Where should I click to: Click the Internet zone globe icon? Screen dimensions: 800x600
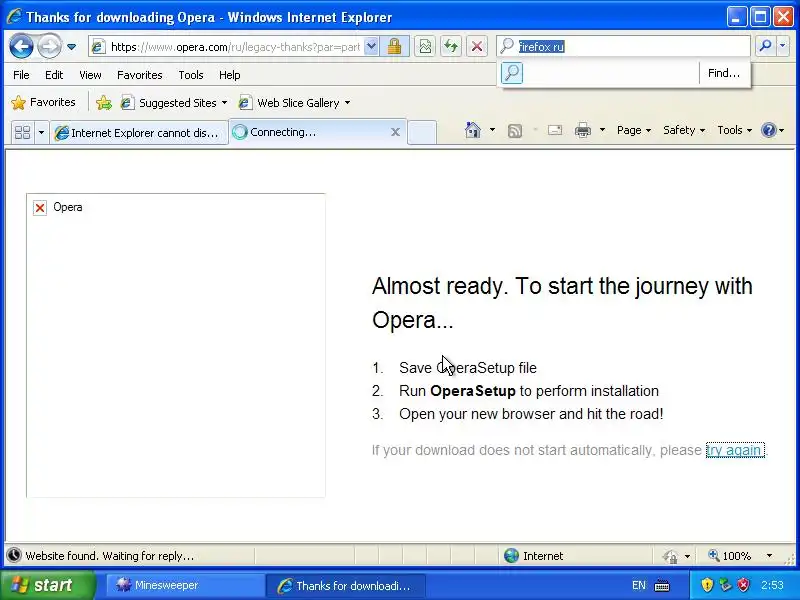(x=511, y=556)
